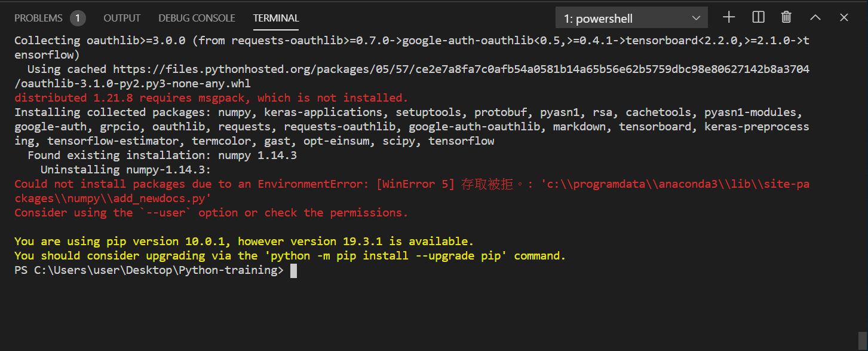
Task: Select the TERMINAL tab
Action: coord(276,18)
